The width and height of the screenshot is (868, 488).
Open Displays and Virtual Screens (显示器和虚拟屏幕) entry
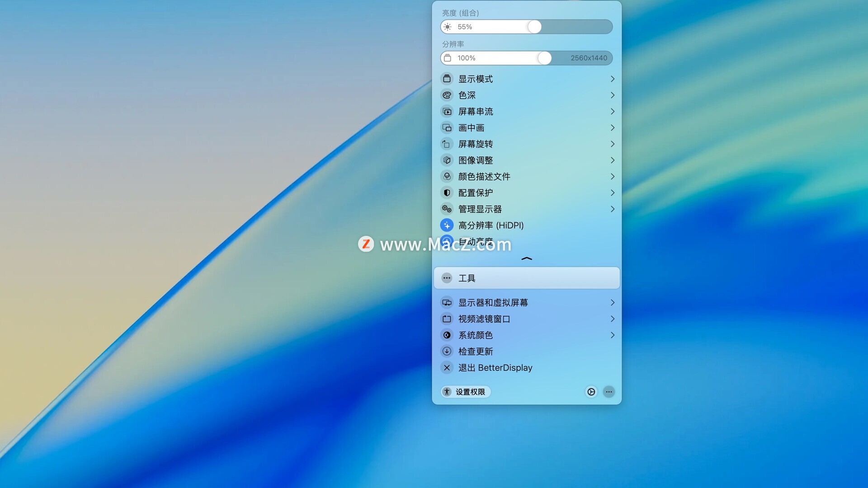(493, 302)
